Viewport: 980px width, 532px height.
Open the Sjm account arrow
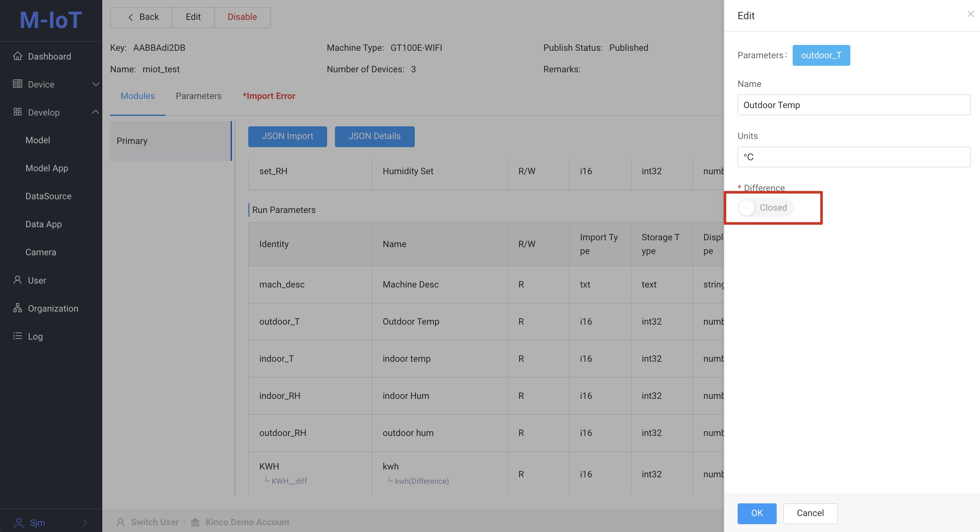pyautogui.click(x=85, y=523)
